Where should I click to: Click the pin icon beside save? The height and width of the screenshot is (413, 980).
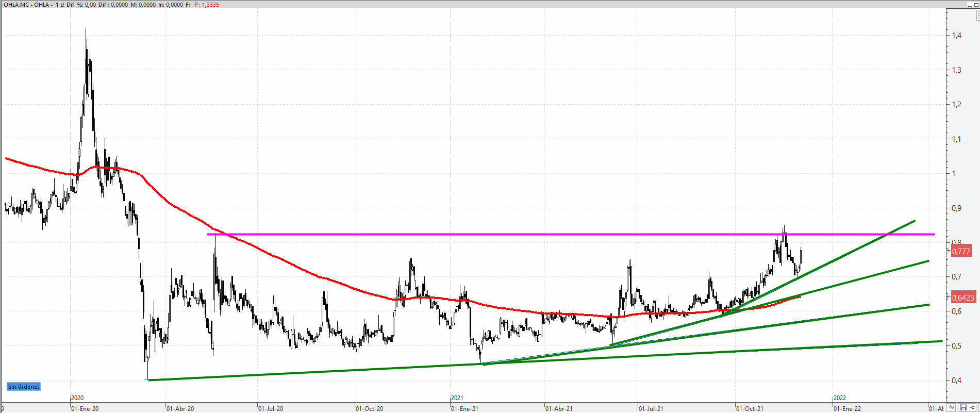[972, 408]
